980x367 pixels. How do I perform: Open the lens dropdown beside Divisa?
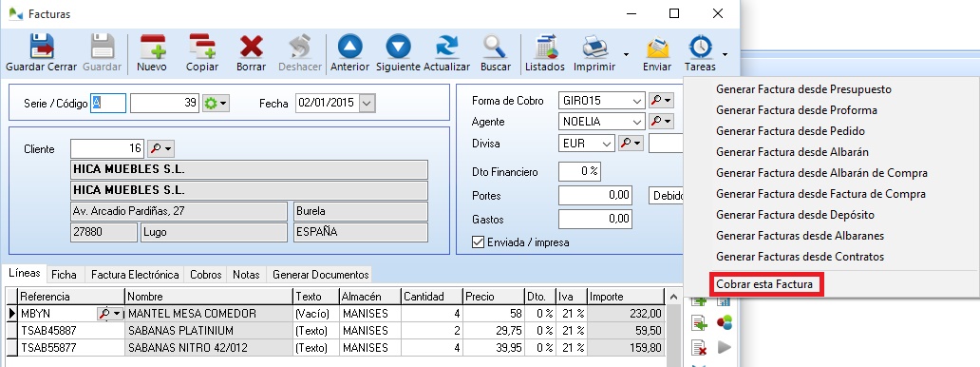[x=631, y=144]
